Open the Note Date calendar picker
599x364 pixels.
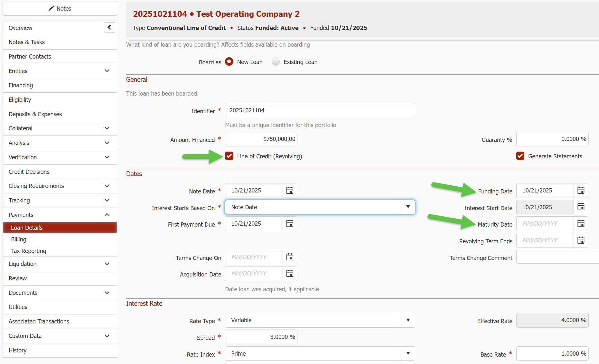point(290,191)
